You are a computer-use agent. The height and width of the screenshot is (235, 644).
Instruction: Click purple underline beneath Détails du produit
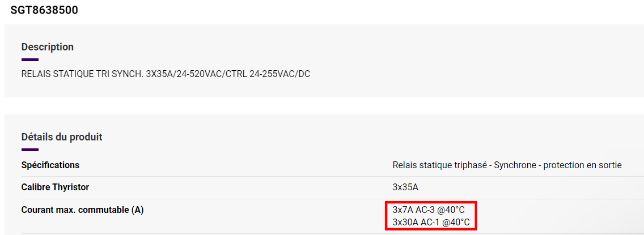click(29, 149)
